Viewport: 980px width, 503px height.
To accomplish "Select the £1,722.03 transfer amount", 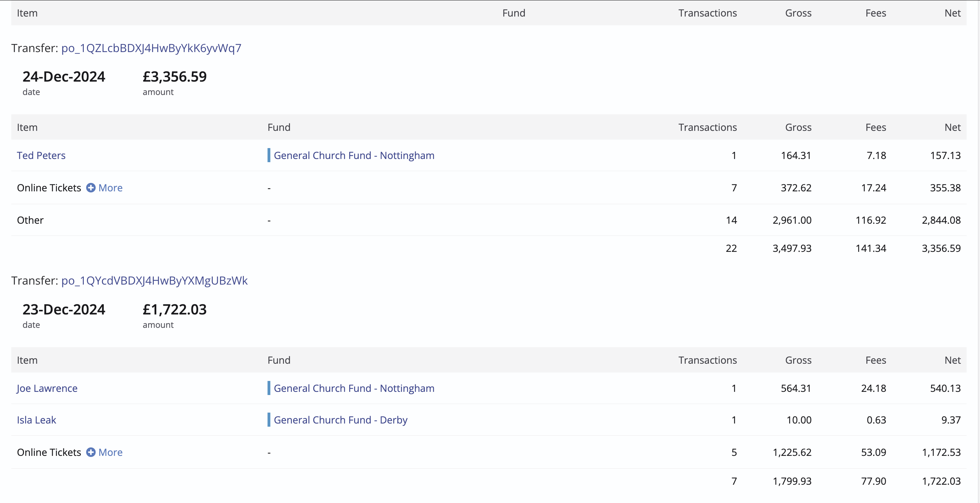I will 175,309.
